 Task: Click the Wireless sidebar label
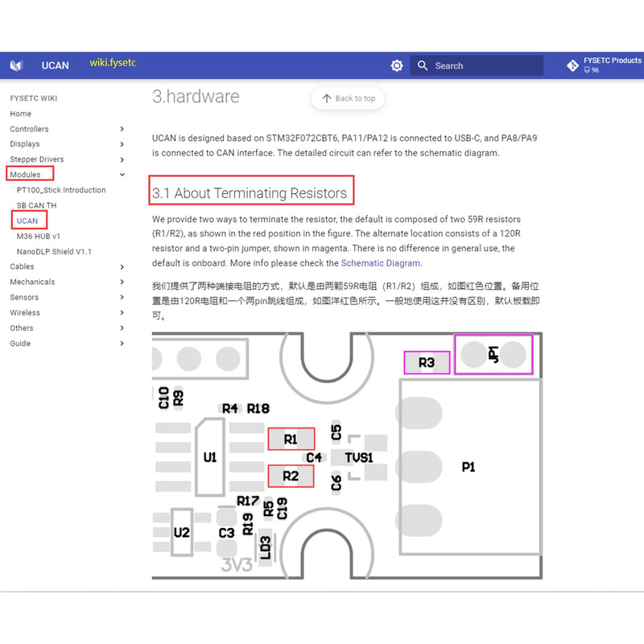click(25, 312)
